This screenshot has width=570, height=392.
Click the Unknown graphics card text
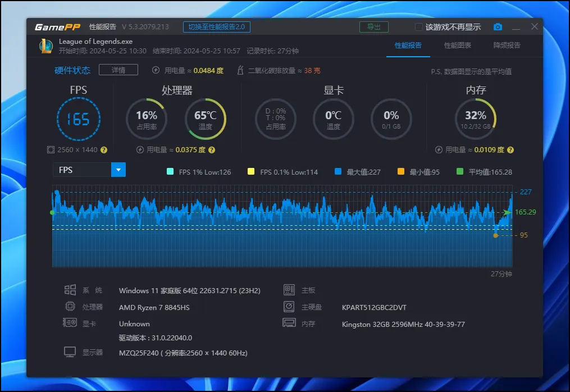[x=134, y=324]
